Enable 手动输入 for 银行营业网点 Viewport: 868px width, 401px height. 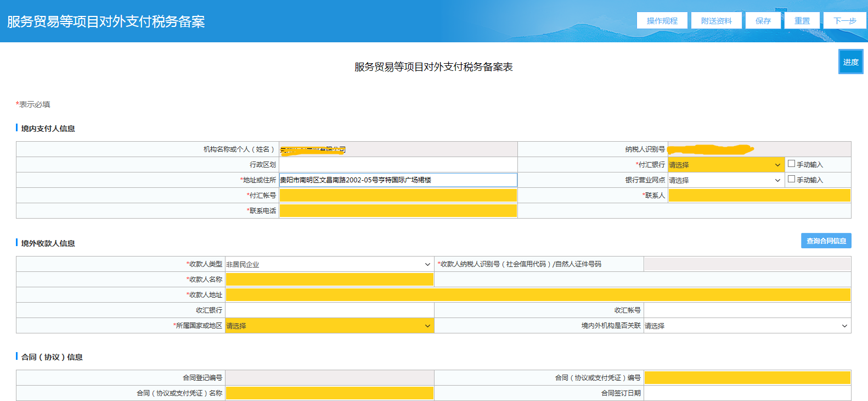[791, 179]
